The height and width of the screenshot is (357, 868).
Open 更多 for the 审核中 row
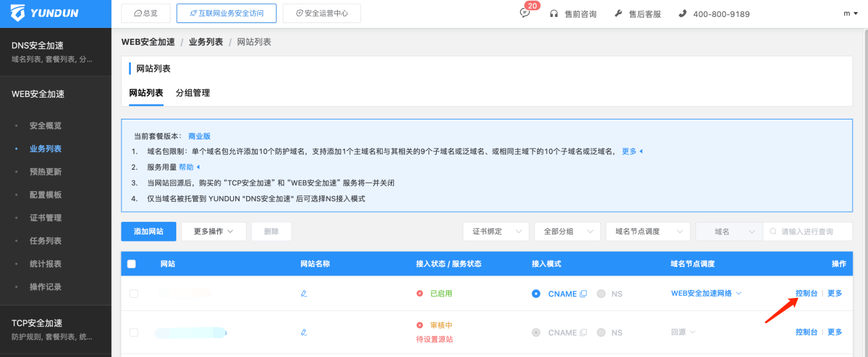[835, 332]
